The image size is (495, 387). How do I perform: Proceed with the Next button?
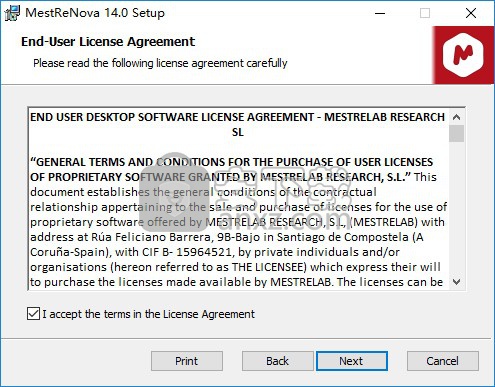pyautogui.click(x=352, y=361)
